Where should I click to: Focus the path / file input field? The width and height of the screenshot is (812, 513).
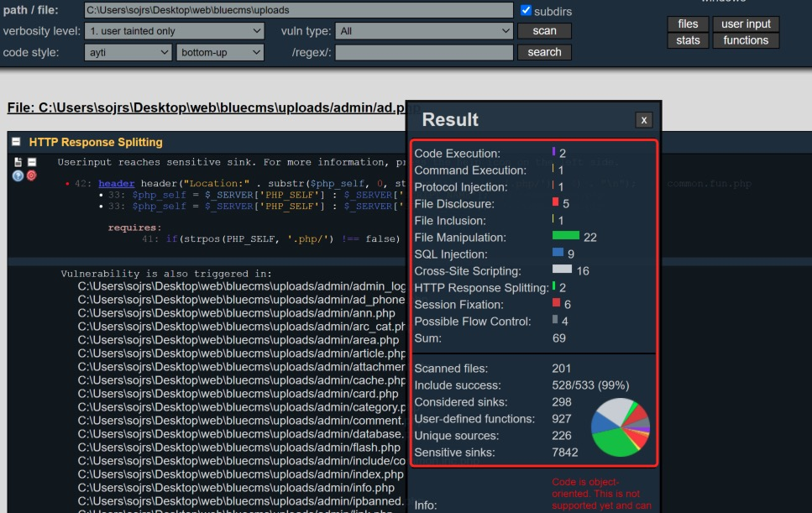[x=299, y=10]
